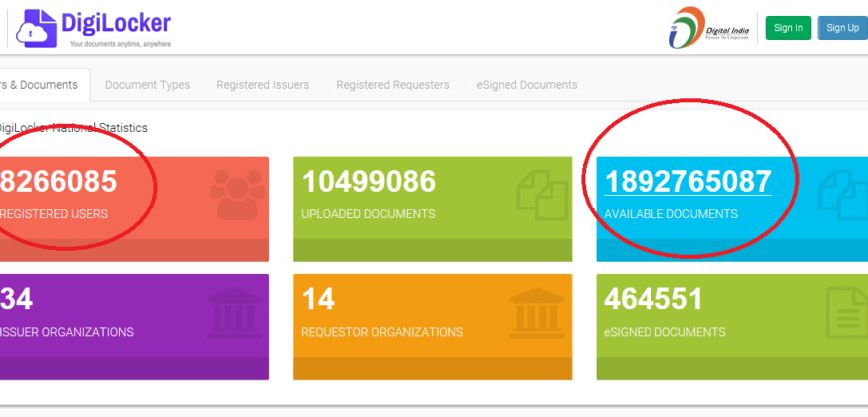This screenshot has width=868, height=417.
Task: Click the Sign In button
Action: point(788,28)
